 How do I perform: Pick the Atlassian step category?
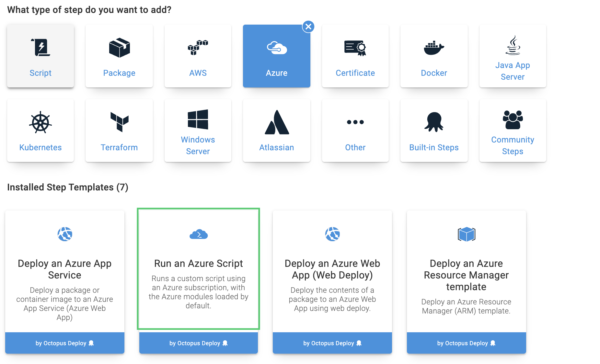point(276,130)
